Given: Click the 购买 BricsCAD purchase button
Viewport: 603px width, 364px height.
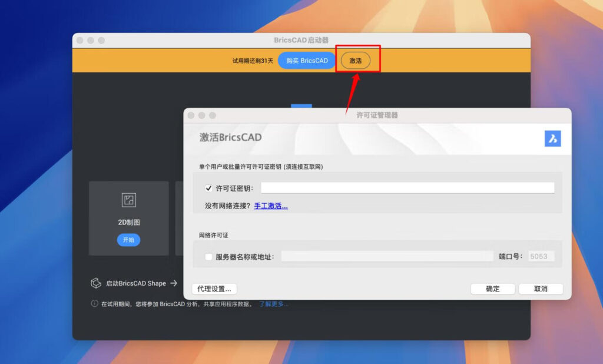Looking at the screenshot, I should click(306, 60).
